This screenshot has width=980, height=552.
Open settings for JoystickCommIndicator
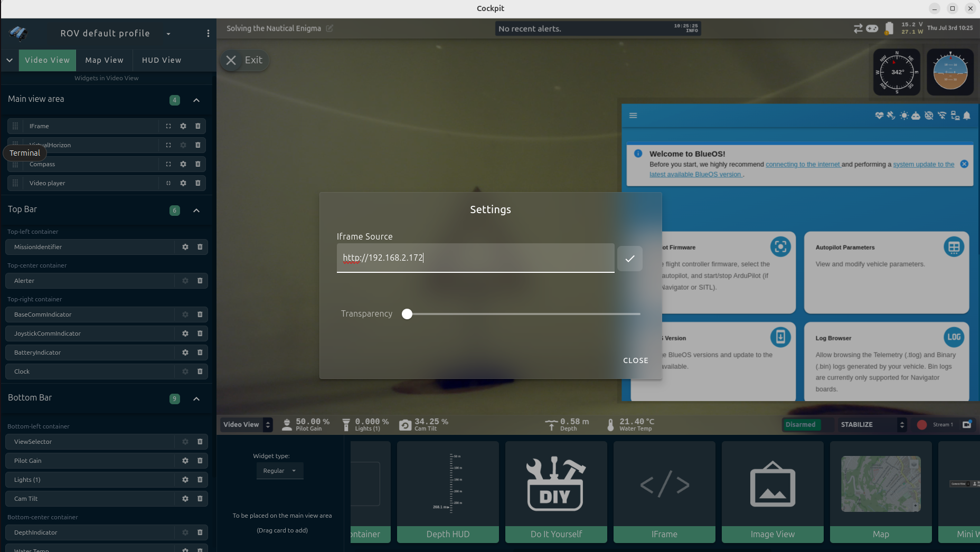(185, 334)
